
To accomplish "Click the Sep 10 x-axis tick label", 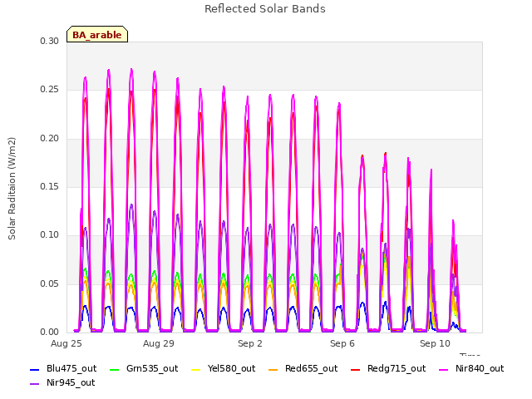I will [435, 343].
